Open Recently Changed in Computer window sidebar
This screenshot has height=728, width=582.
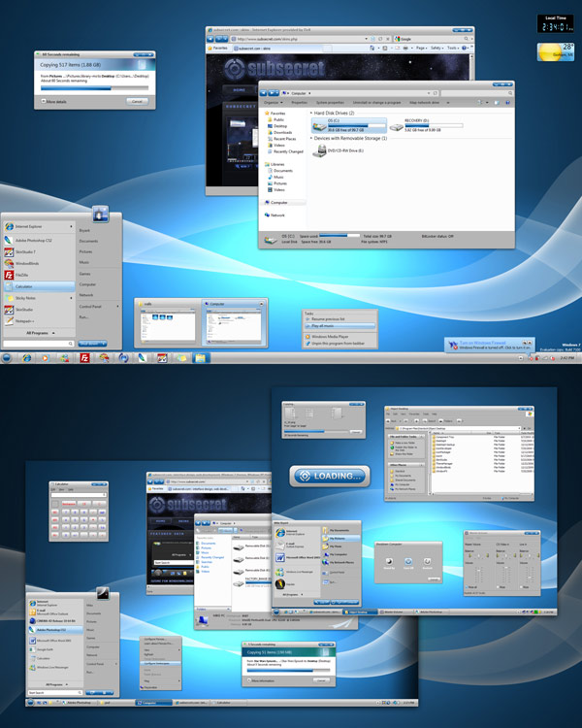pyautogui.click(x=288, y=151)
